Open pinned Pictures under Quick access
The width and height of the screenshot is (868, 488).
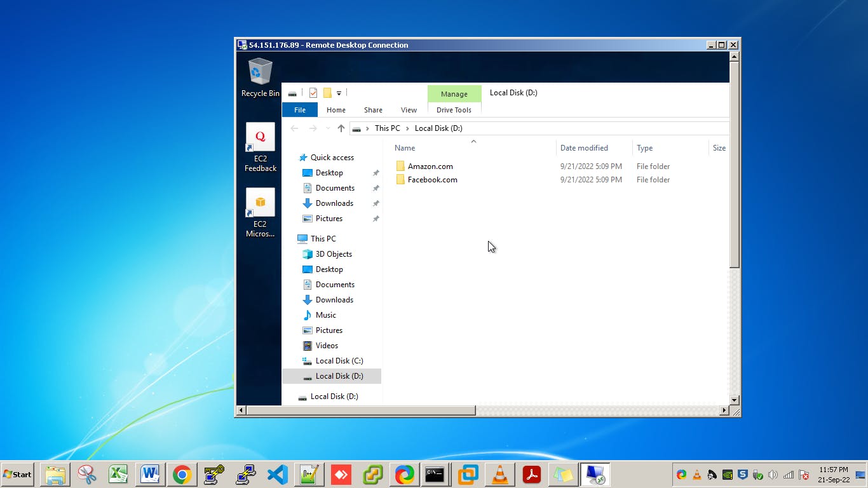point(329,219)
